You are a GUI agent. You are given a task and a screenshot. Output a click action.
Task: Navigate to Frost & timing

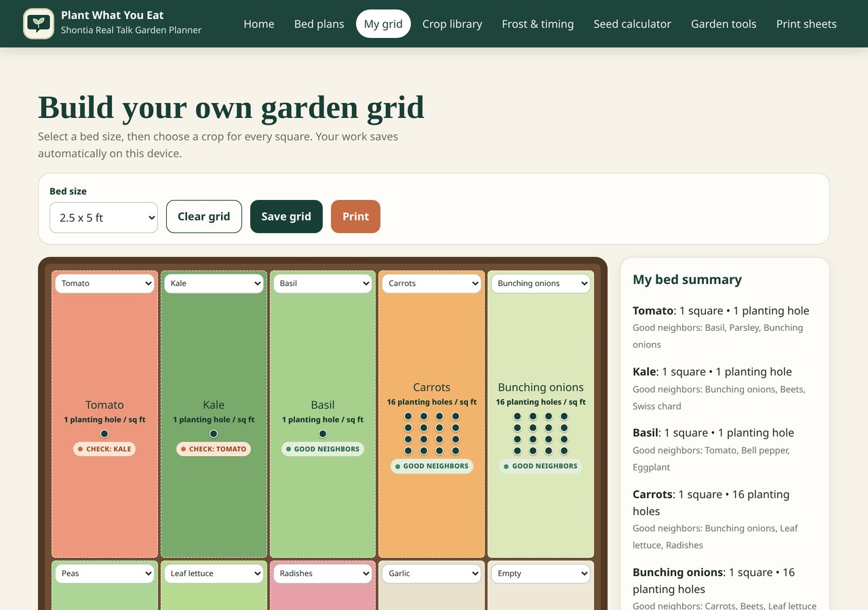click(x=538, y=24)
